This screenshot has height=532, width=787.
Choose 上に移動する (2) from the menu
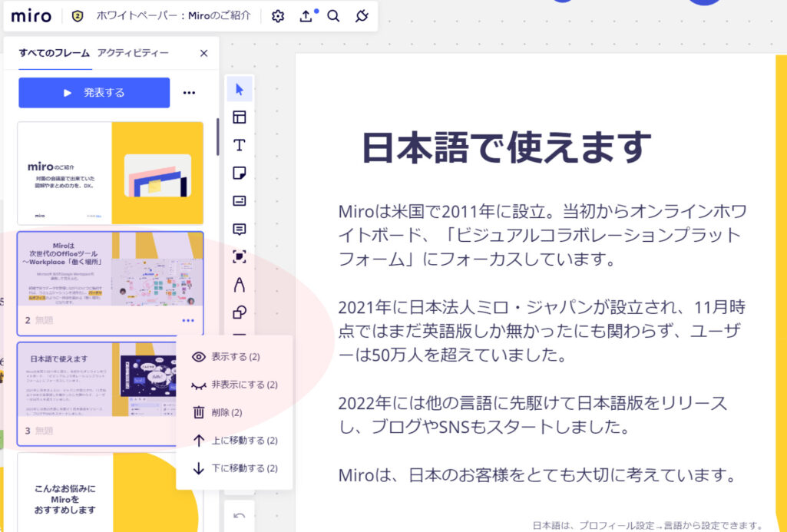(x=234, y=441)
